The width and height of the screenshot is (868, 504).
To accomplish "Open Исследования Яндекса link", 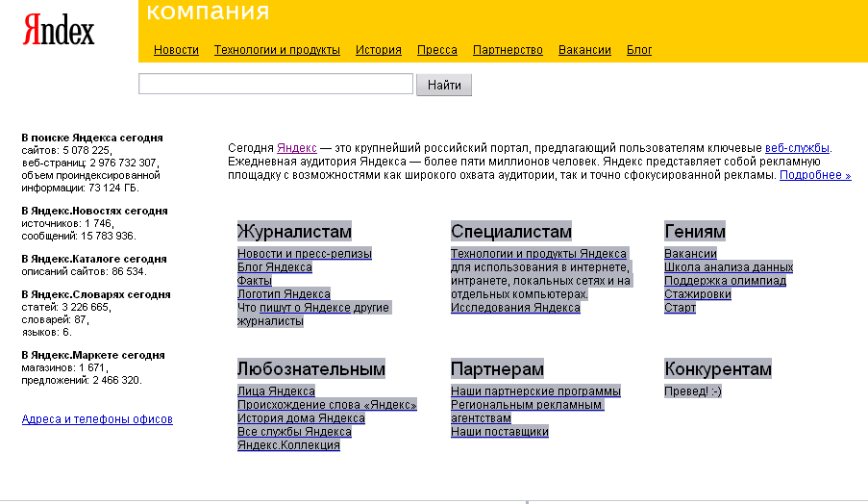I will click(515, 308).
